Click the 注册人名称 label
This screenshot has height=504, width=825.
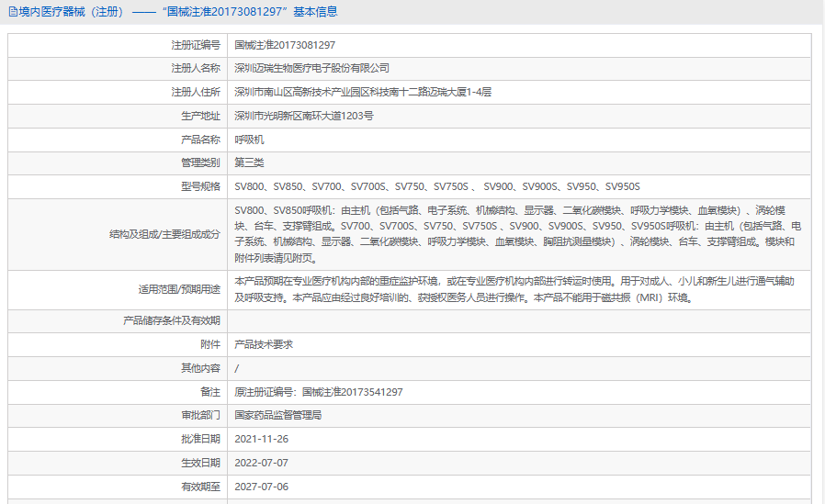tap(195, 68)
